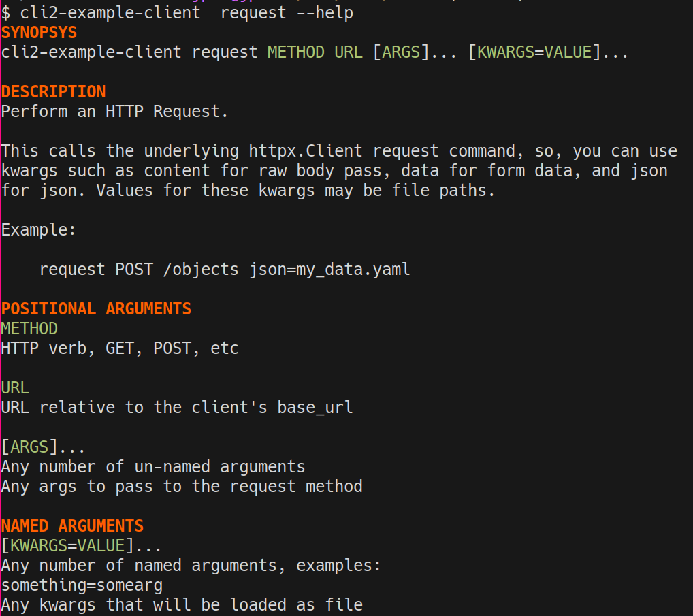Screen dimensions: 693x616
Task: Click [ARGS]... in the synopsis line
Action: [415, 52]
